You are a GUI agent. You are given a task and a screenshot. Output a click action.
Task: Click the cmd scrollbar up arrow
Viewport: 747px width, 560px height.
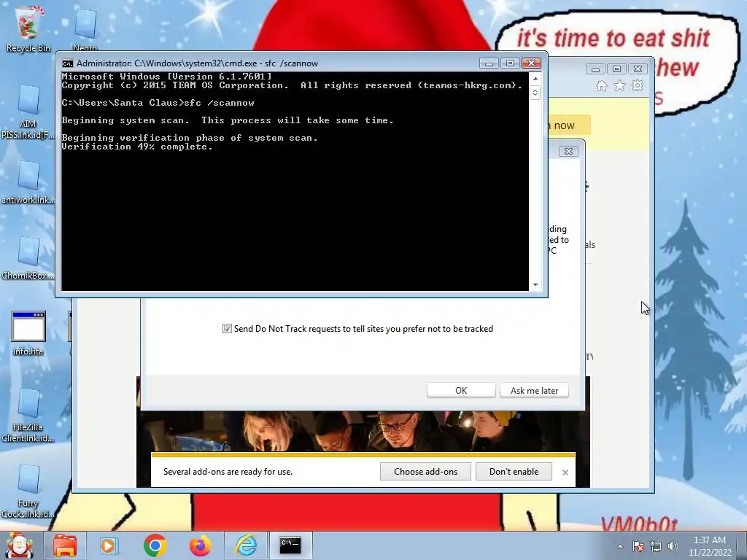pos(535,79)
